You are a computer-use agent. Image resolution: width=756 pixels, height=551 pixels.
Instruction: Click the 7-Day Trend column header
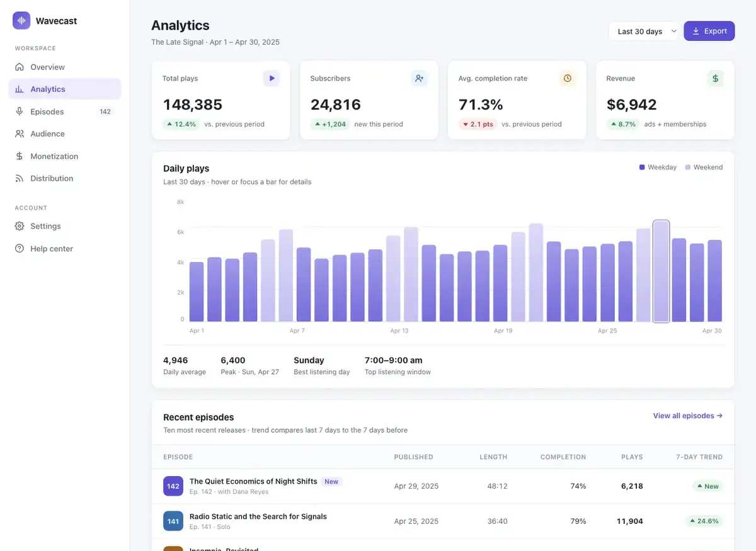coord(699,457)
